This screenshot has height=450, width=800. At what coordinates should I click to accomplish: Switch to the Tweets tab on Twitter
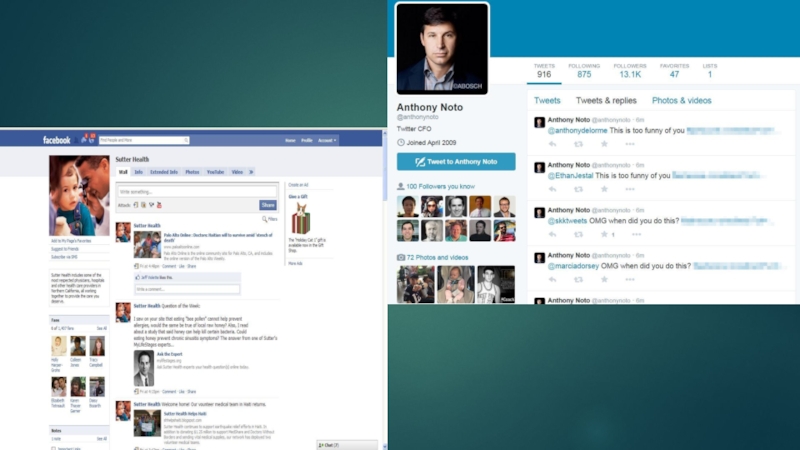pos(547,101)
